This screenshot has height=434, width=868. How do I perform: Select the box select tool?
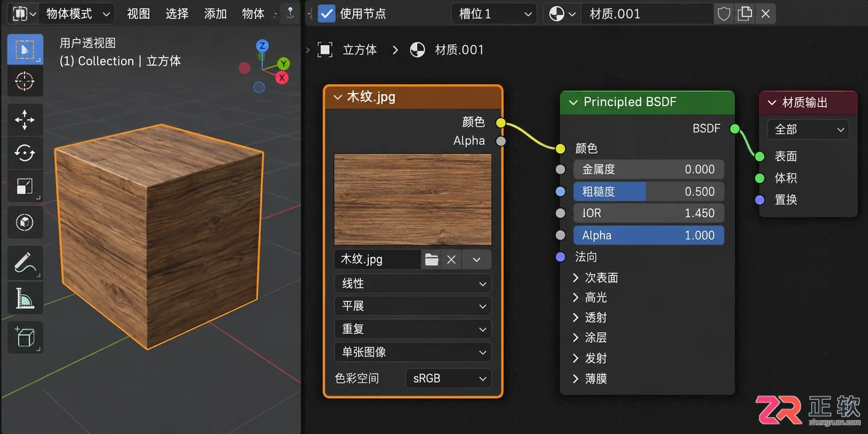pyautogui.click(x=25, y=49)
